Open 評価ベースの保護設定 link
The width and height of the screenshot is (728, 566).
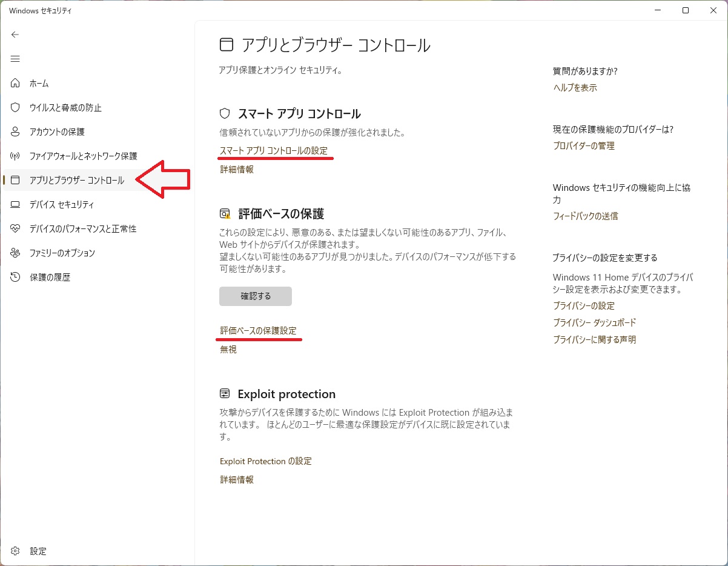[x=258, y=330]
